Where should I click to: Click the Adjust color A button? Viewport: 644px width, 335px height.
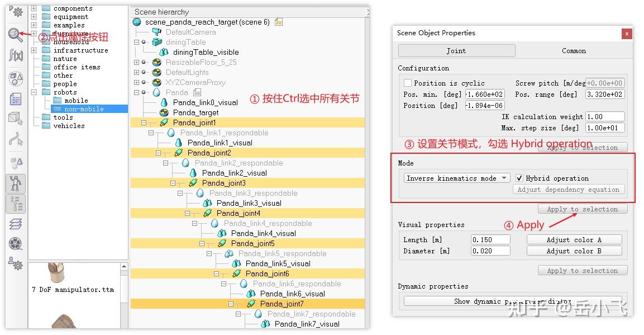point(574,239)
